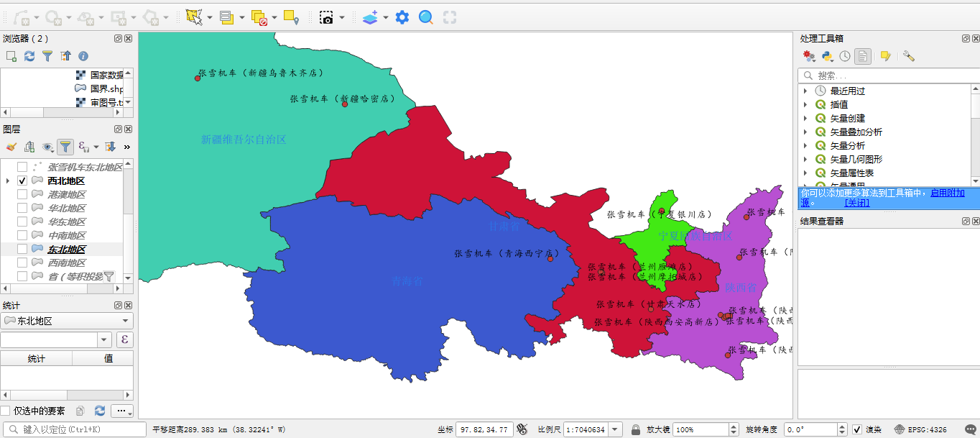This screenshot has height=438, width=980.
Task: Open Processing Options wrench icon
Action: click(x=908, y=56)
